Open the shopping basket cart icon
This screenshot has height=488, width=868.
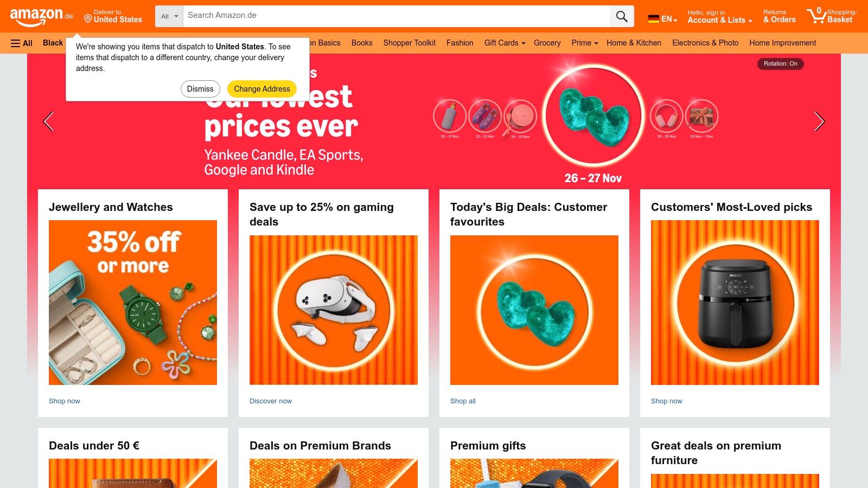click(816, 15)
